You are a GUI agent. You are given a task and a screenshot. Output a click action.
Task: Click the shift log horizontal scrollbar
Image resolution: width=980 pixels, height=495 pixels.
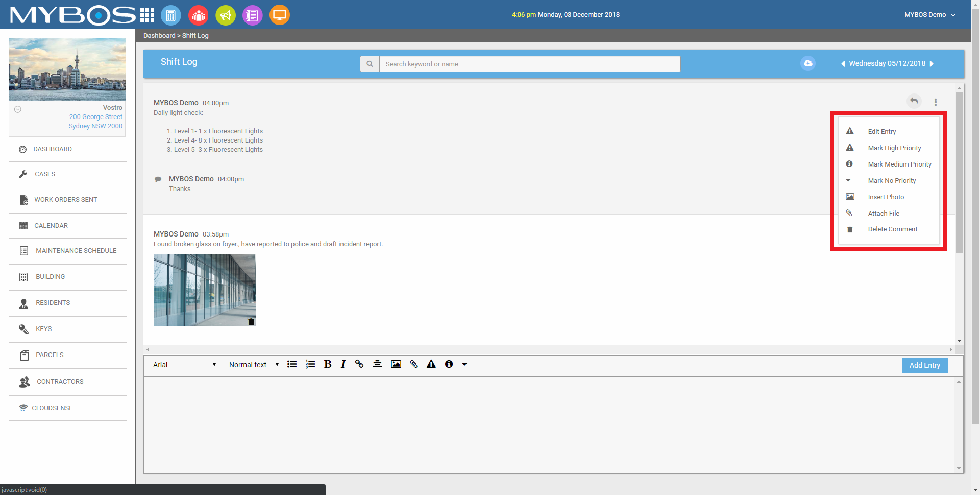[x=549, y=350]
